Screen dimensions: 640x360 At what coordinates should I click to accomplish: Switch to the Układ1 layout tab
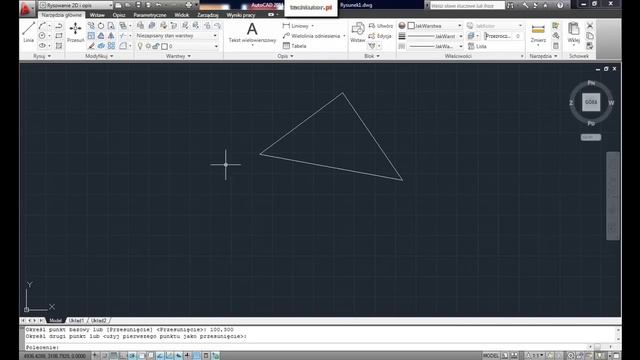click(76, 321)
